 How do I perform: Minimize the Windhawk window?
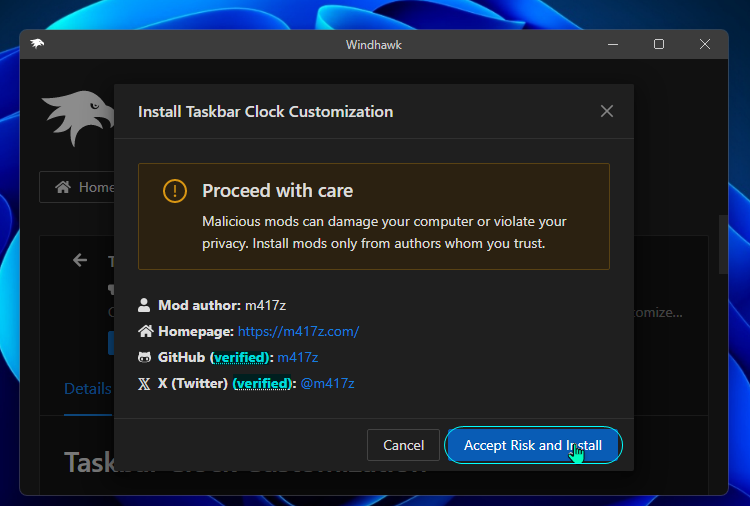pos(613,44)
